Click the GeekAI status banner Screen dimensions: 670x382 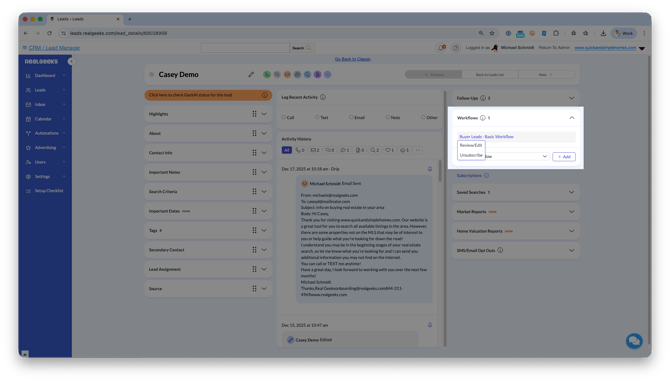208,95
